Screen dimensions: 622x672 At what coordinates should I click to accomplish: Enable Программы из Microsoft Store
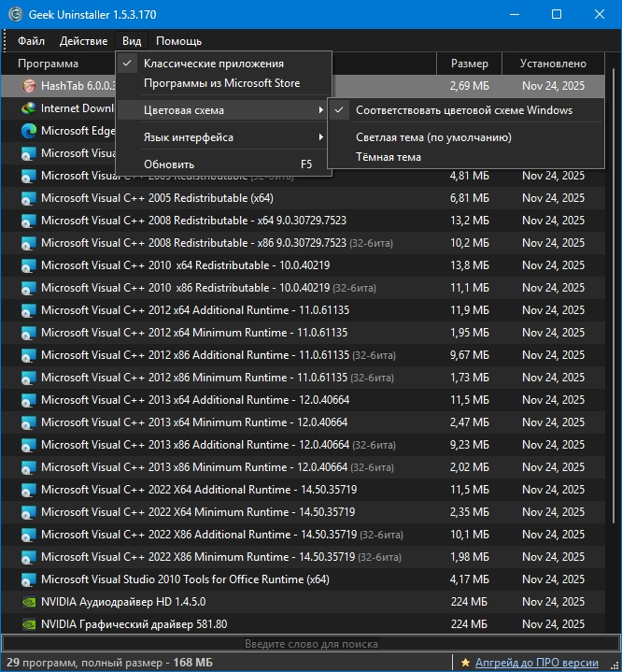[221, 83]
